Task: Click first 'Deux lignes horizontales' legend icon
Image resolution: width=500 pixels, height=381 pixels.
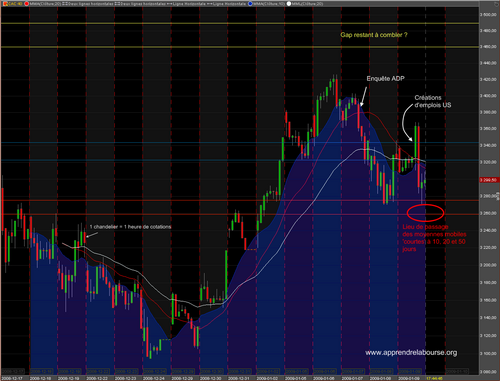Action: [x=65, y=4]
